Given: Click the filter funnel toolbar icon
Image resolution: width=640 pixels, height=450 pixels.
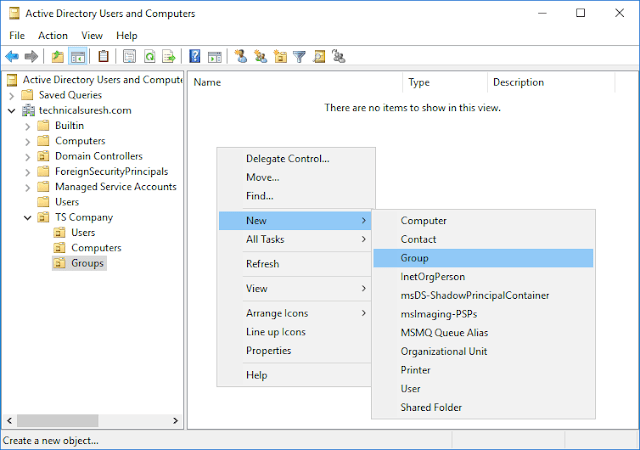Looking at the screenshot, I should coord(300,56).
